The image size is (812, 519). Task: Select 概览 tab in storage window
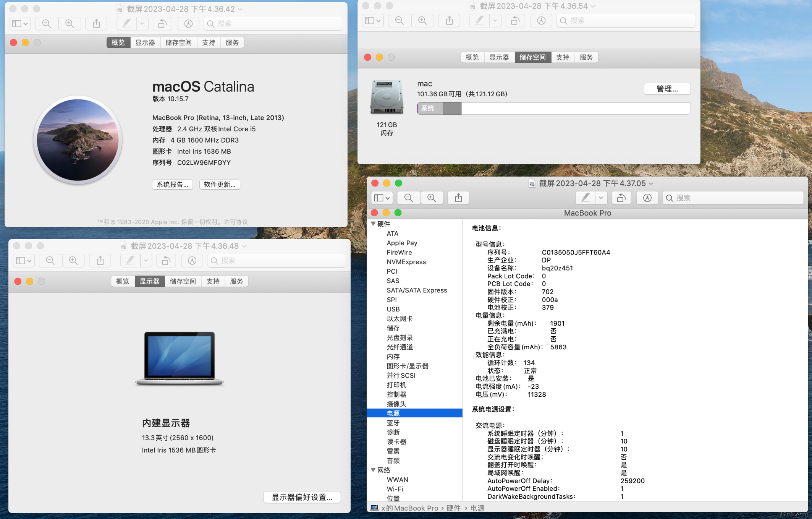[x=472, y=57]
